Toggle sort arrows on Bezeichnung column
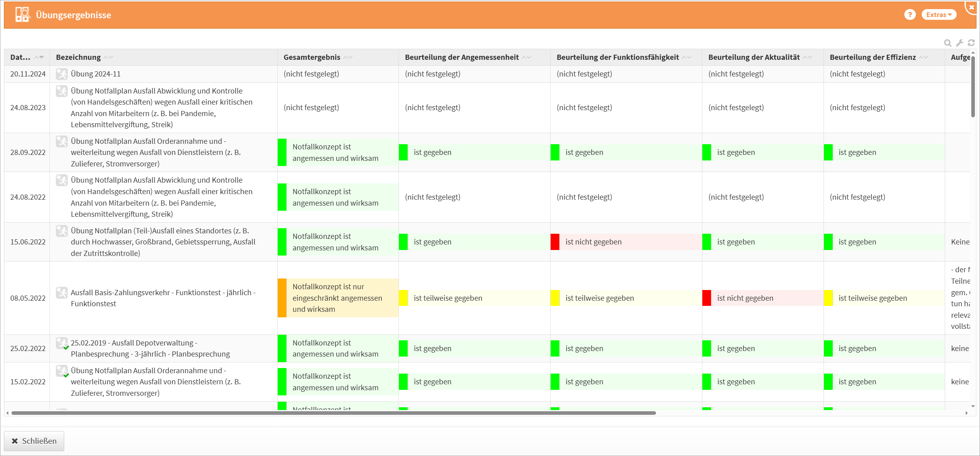980x456 pixels. coord(109,57)
